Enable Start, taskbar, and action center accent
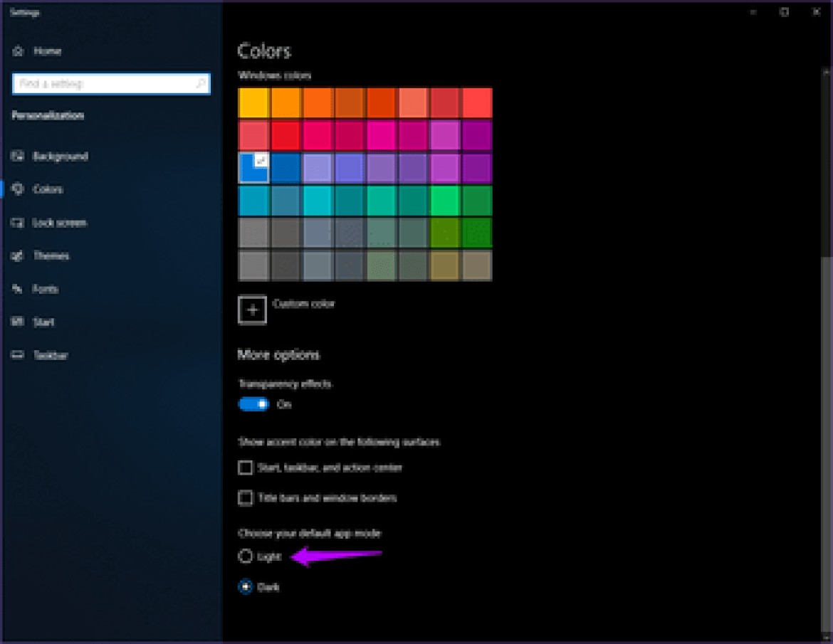 click(x=245, y=468)
